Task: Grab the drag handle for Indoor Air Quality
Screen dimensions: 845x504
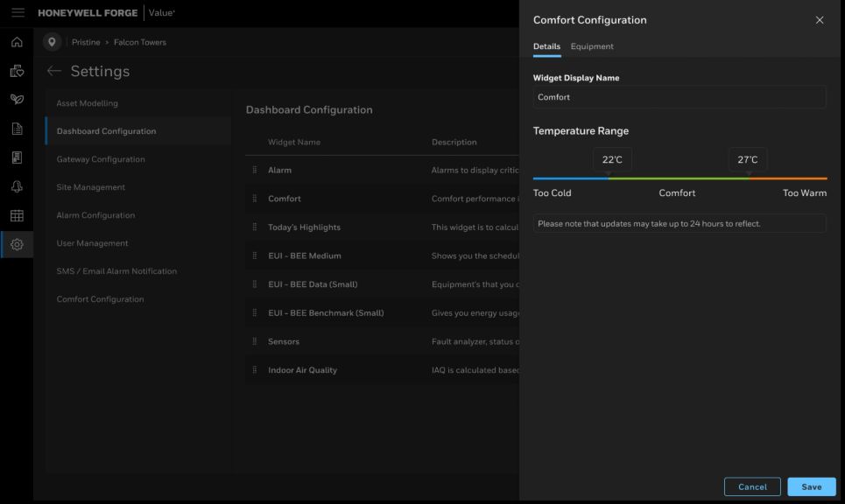Action: [254, 370]
